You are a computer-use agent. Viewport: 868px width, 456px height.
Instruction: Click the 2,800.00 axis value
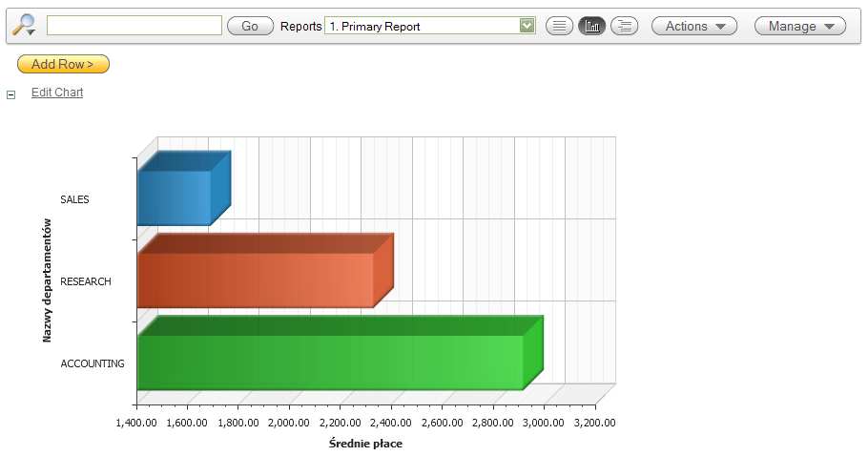pyautogui.click(x=493, y=423)
